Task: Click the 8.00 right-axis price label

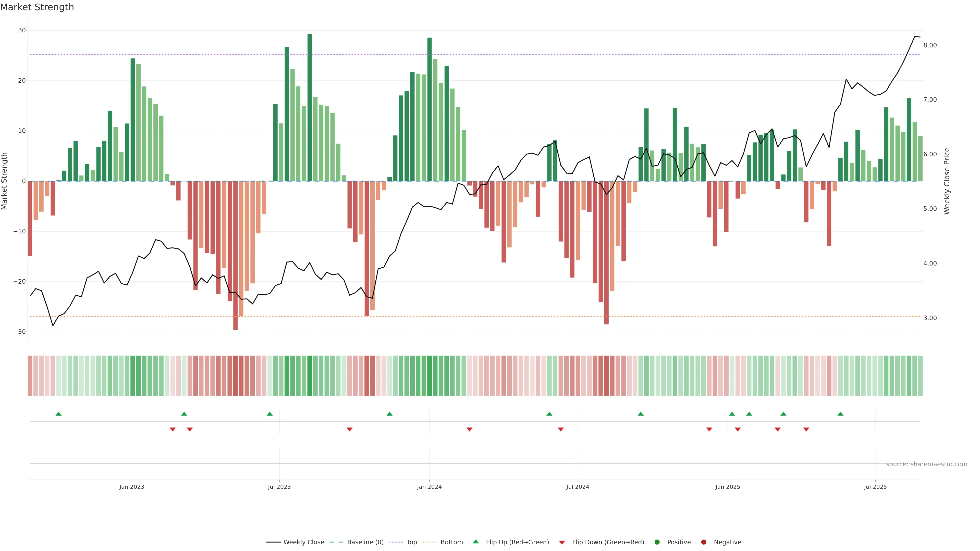Action: pos(930,45)
